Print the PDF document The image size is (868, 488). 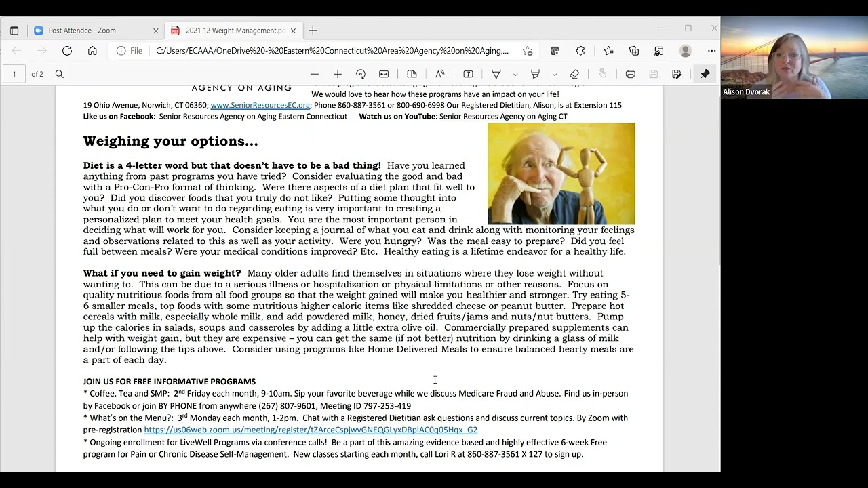[631, 74]
